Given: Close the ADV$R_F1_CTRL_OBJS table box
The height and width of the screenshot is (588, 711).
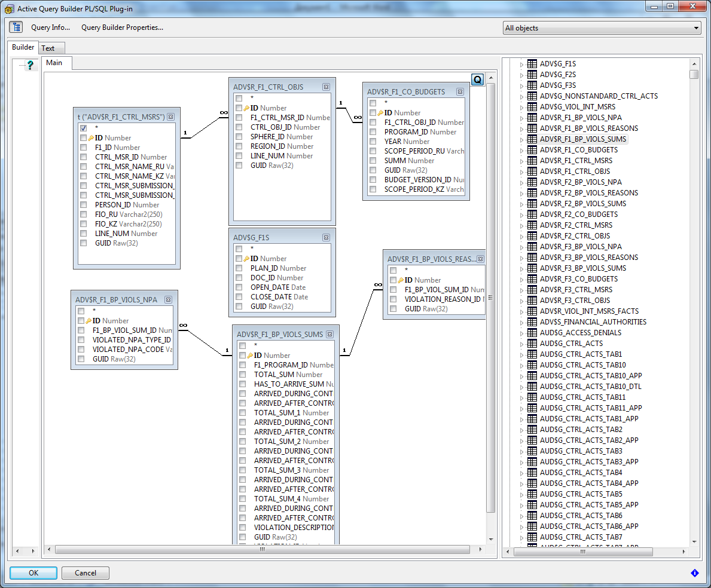Looking at the screenshot, I should pyautogui.click(x=326, y=87).
